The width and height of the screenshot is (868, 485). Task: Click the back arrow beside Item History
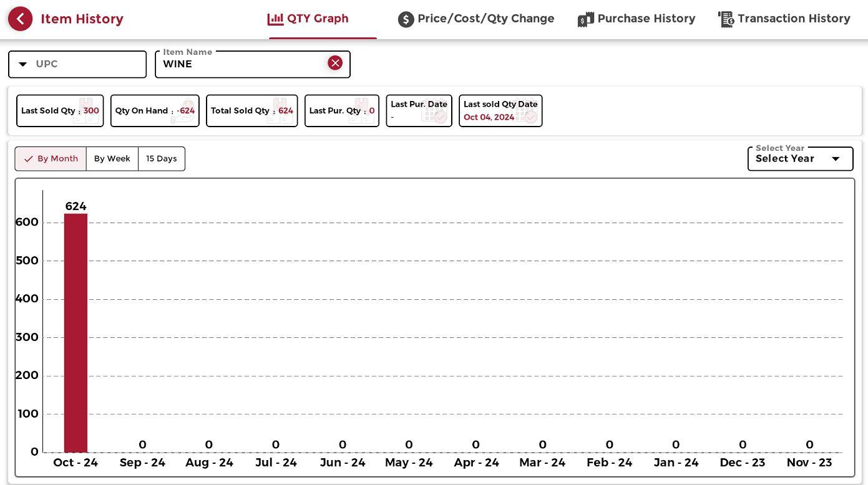[20, 19]
